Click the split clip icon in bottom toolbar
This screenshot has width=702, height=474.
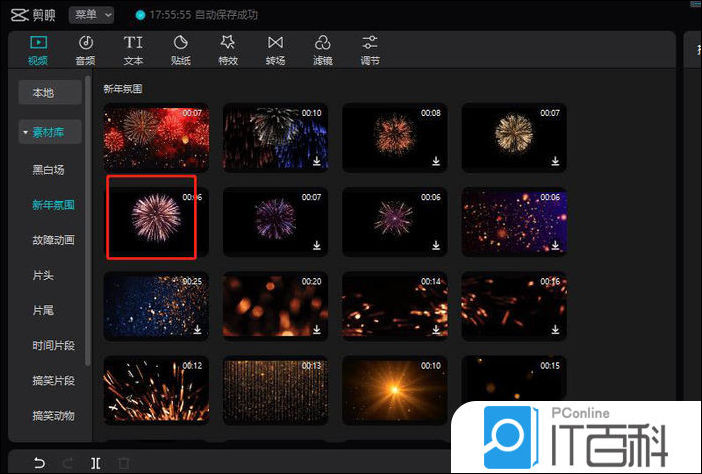[x=95, y=462]
